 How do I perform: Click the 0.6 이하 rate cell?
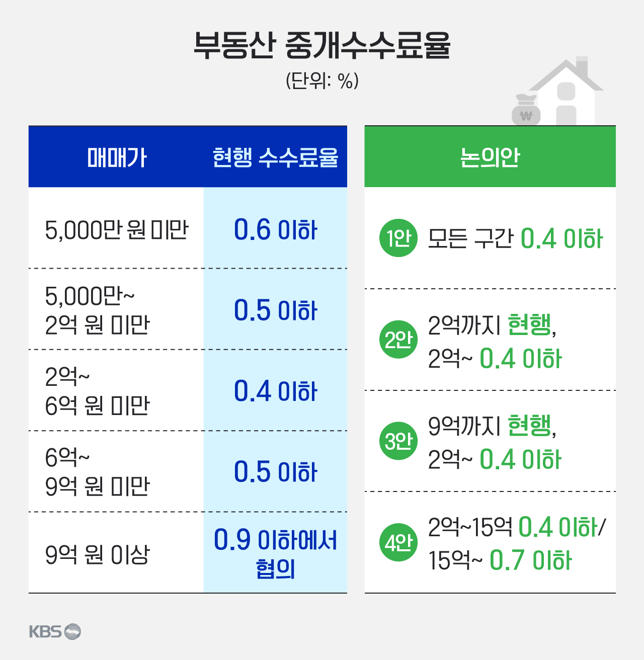click(x=275, y=230)
